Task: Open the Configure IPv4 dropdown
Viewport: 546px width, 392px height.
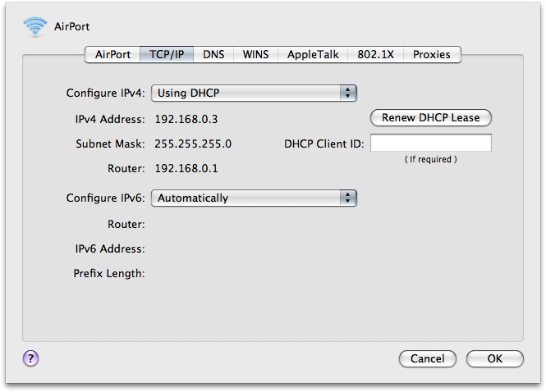Action: point(254,93)
